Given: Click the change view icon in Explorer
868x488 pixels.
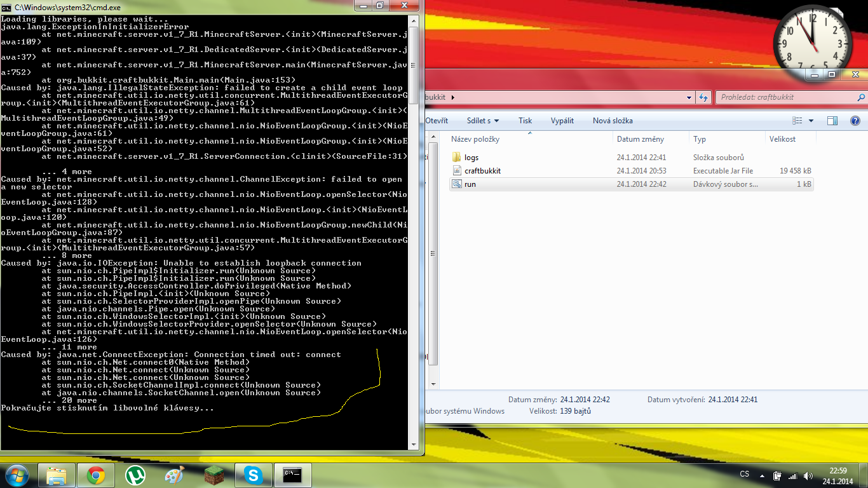Looking at the screenshot, I should click(x=797, y=121).
